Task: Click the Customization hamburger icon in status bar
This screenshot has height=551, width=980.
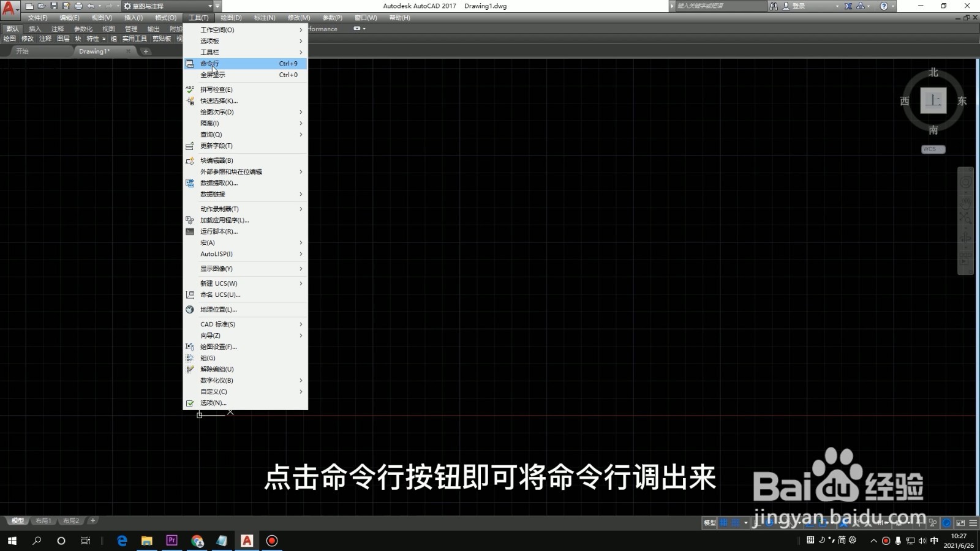Action: click(x=973, y=523)
